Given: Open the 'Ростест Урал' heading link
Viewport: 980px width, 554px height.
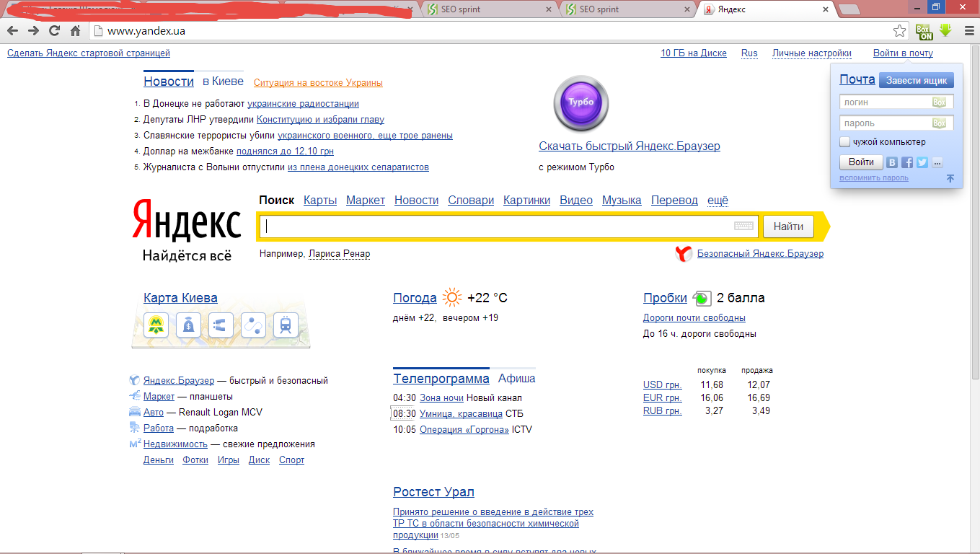Looking at the screenshot, I should [433, 492].
